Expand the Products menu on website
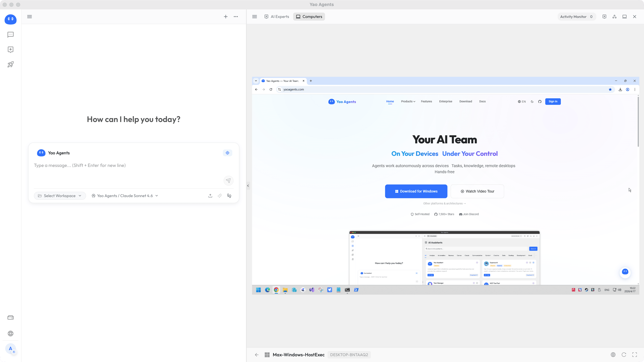This screenshot has width=644, height=362. pos(408,101)
